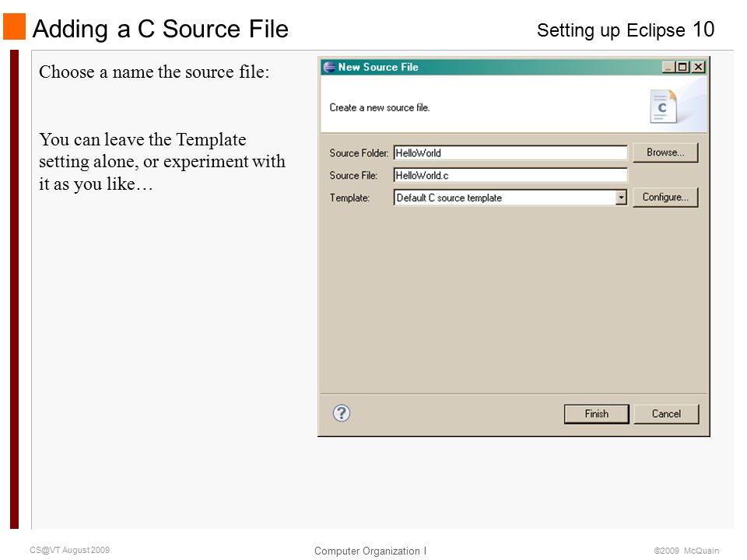Click the Browse... button
The width and height of the screenshot is (747, 560).
[x=665, y=152]
